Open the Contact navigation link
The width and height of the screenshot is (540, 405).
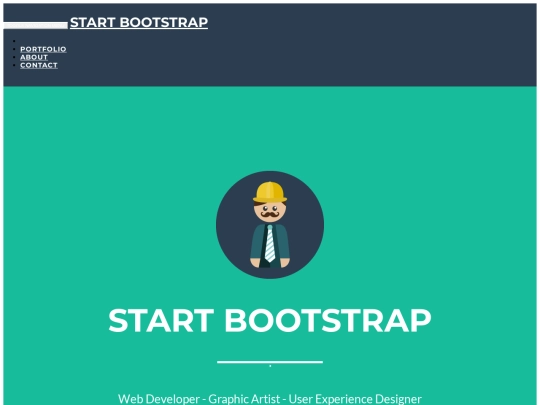39,65
